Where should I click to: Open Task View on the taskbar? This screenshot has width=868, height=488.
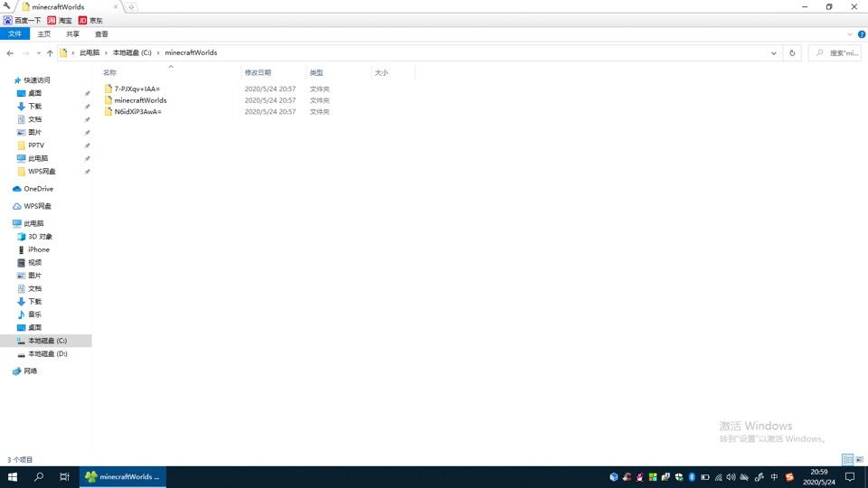64,476
